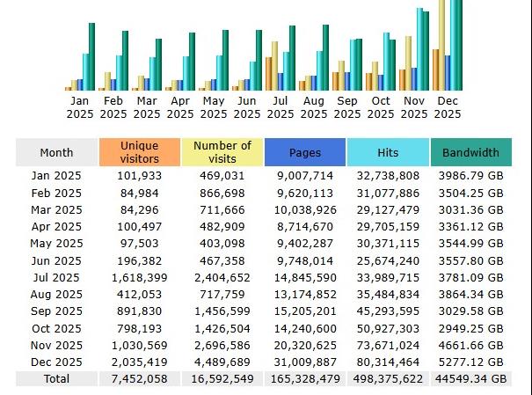Click the Sep 2025 label beneath the chart
This screenshot has width=532, height=395.
(x=347, y=107)
